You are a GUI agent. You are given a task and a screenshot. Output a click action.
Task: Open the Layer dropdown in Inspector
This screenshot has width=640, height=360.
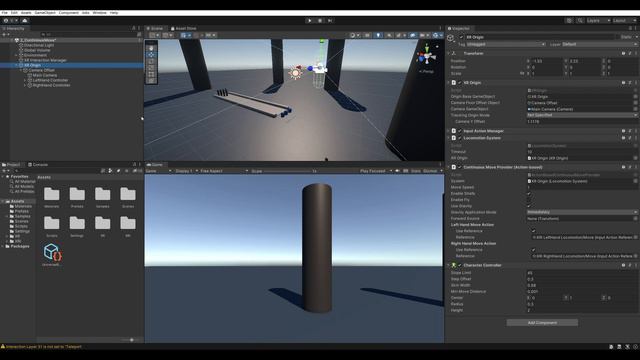pos(600,44)
